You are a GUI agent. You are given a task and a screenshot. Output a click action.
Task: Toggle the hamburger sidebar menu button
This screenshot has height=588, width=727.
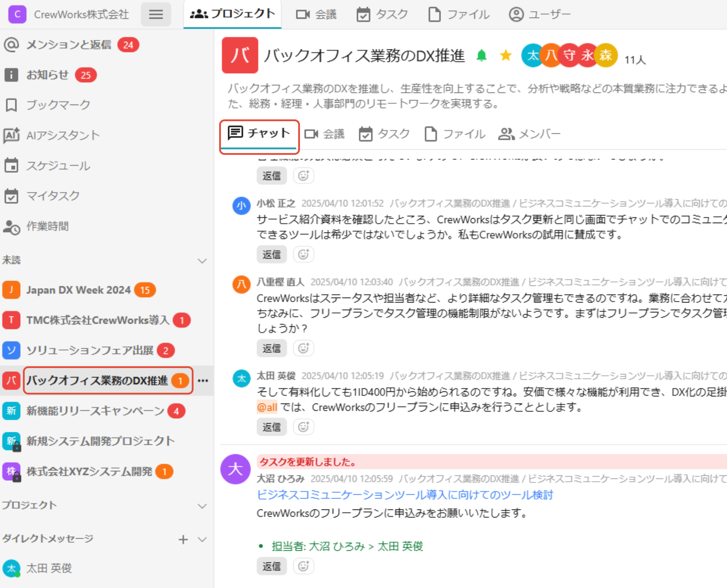point(156,14)
